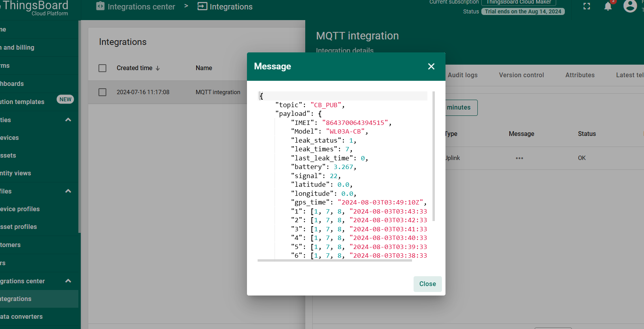Open the user account menu icon
The height and width of the screenshot is (329, 644).
pyautogui.click(x=630, y=6)
